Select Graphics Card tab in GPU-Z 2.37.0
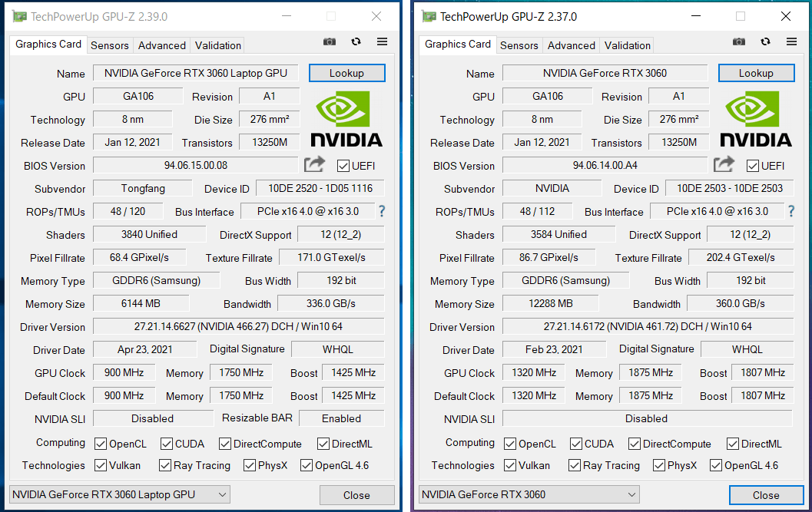Image resolution: width=812 pixels, height=512 pixels. pyautogui.click(x=458, y=45)
